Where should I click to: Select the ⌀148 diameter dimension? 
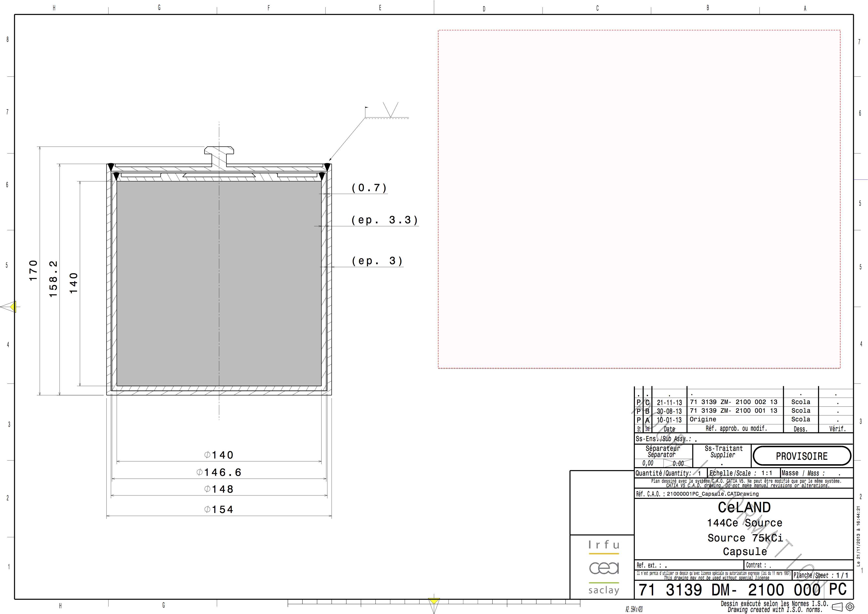click(x=219, y=489)
